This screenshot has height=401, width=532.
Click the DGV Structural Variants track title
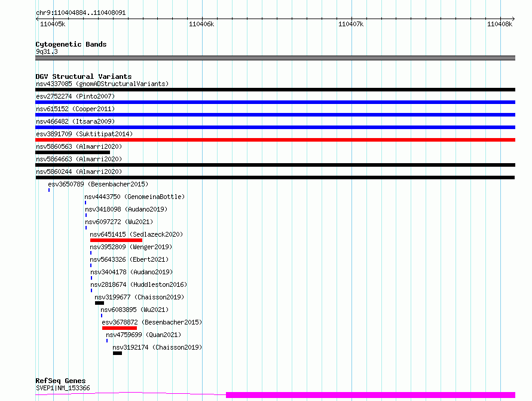[x=84, y=76]
